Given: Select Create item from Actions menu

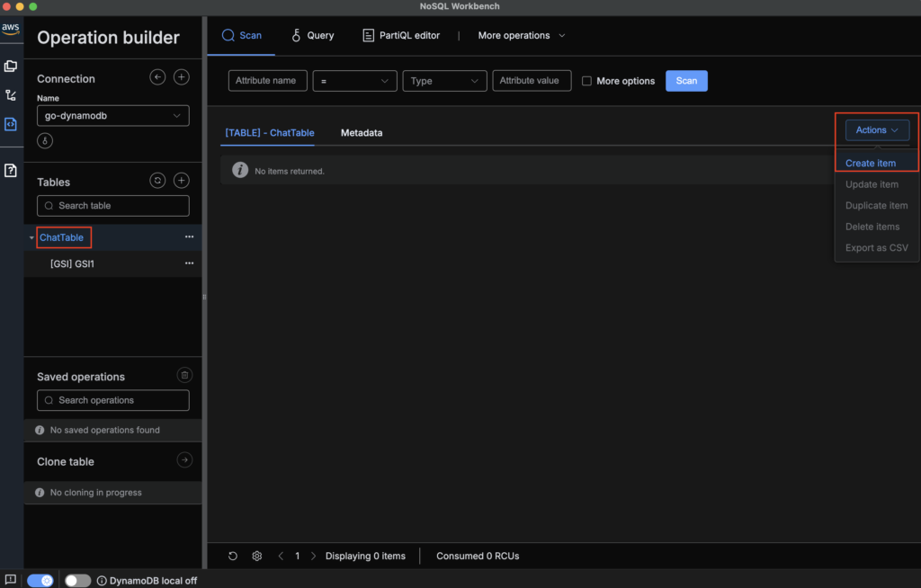Looking at the screenshot, I should click(x=871, y=164).
